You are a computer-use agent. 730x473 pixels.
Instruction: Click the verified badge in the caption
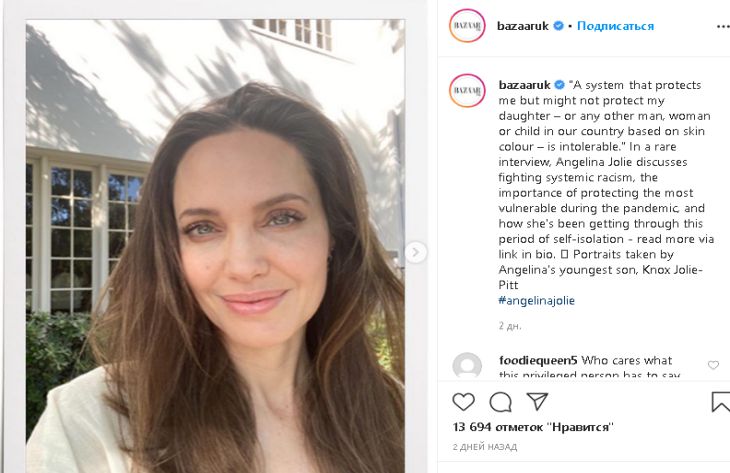(559, 86)
